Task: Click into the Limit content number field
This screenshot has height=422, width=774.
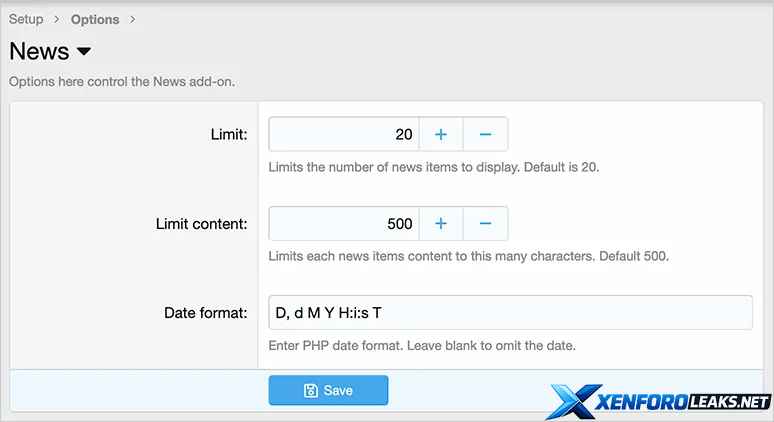Action: click(x=344, y=224)
